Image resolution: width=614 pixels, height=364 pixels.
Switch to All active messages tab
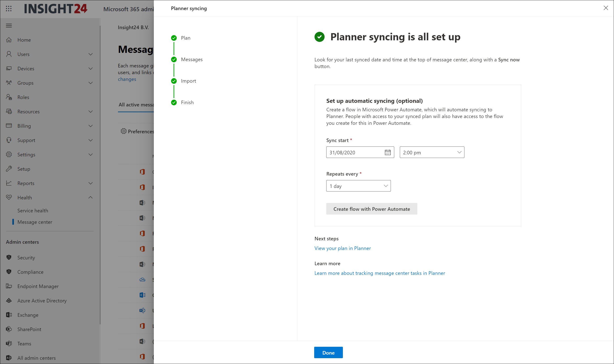click(x=136, y=105)
